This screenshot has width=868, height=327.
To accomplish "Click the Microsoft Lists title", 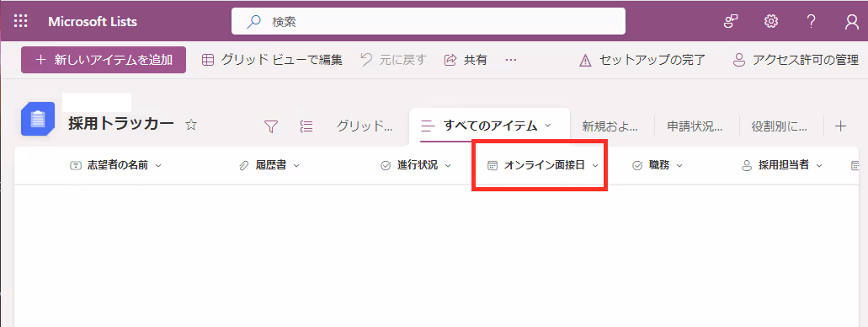I will 93,22.
